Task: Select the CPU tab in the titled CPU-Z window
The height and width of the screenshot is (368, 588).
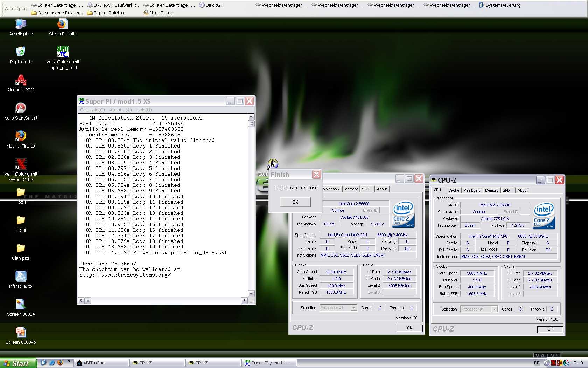Action: pos(437,190)
